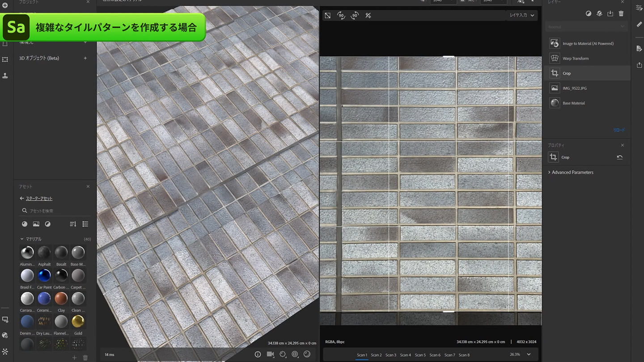Collapse the マテリアル category
644x362 pixels.
(22, 239)
